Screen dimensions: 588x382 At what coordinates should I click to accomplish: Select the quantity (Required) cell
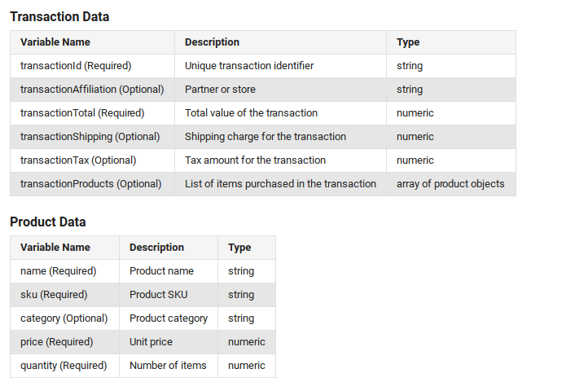click(64, 366)
